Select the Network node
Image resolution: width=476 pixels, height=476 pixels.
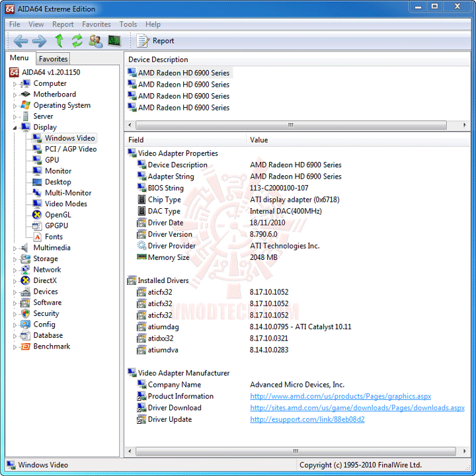[41, 270]
